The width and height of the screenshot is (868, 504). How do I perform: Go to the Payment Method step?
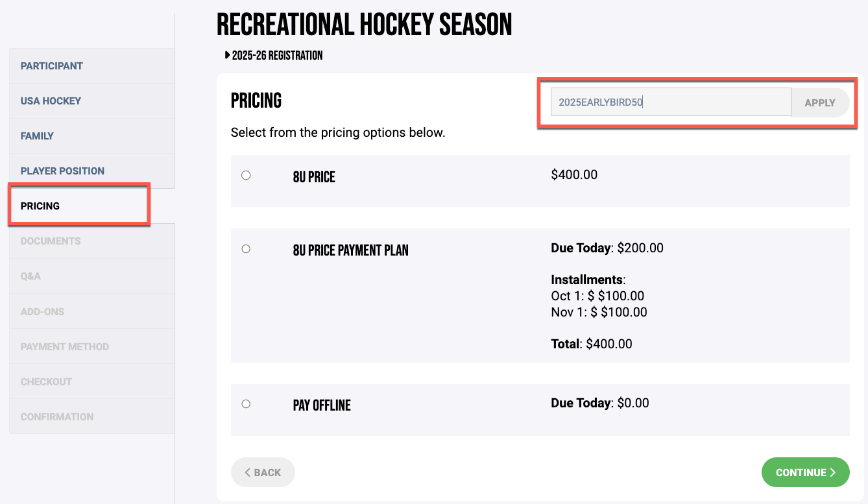[65, 347]
